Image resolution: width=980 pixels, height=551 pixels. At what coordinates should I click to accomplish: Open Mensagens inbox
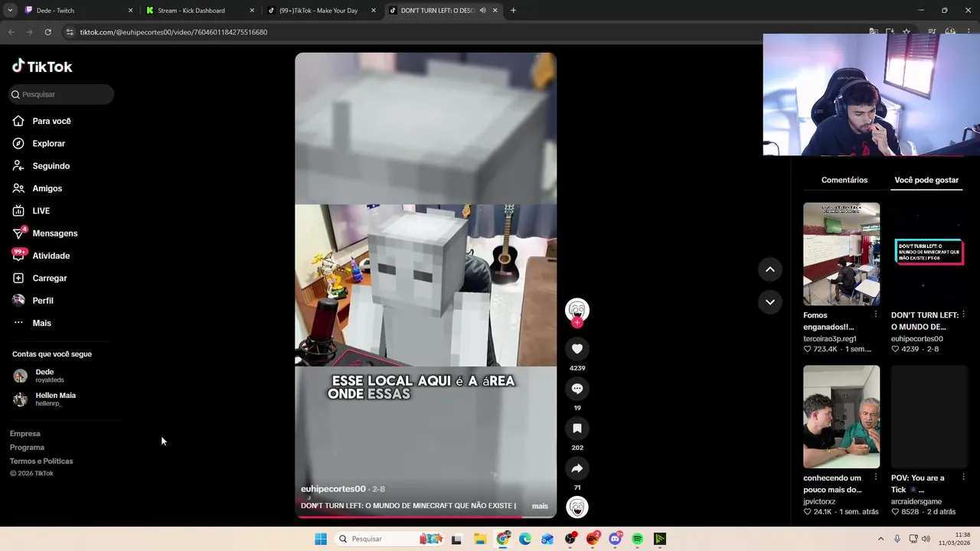pyautogui.click(x=54, y=233)
